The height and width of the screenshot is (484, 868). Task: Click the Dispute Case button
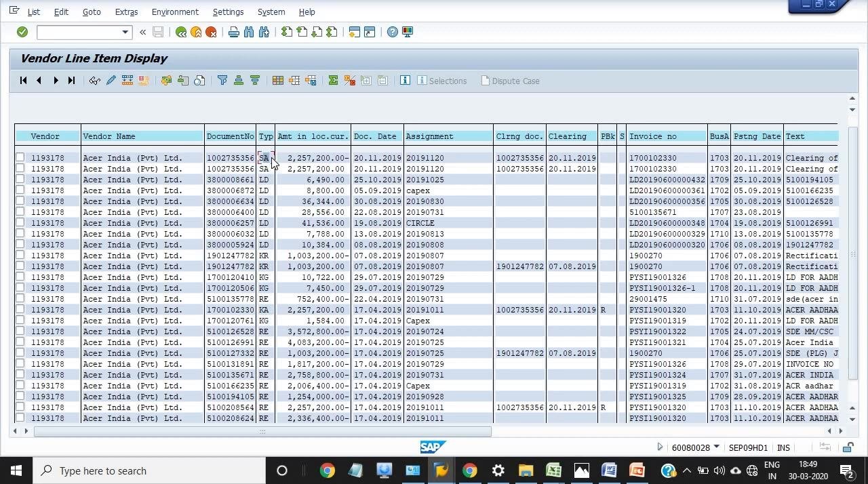[510, 81]
